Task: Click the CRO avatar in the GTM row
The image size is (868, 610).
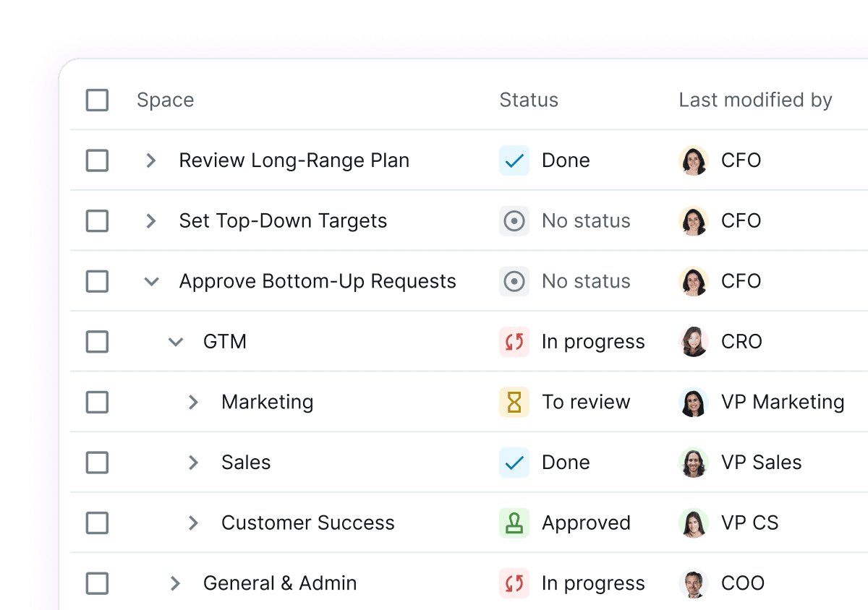Action: [693, 341]
